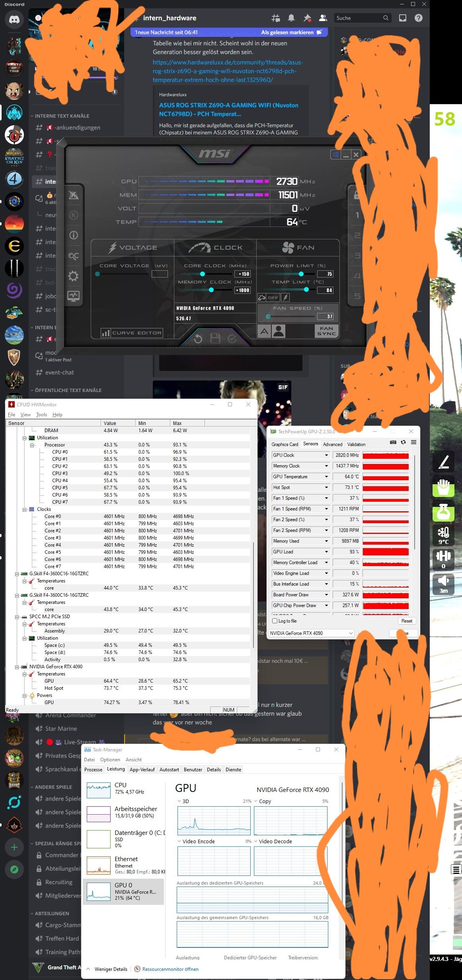Toggle Afterburner profile lock icon
This screenshot has width=462, height=980.
(357, 195)
